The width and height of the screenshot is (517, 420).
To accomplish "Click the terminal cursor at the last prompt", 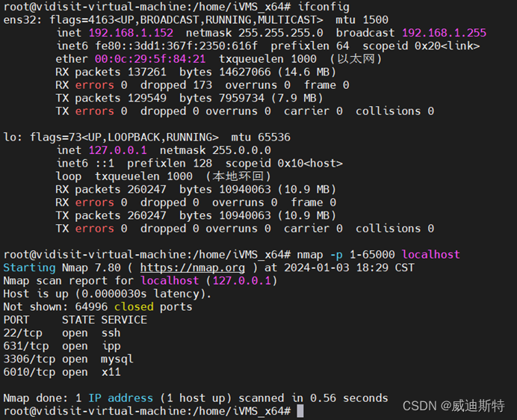I will coord(300,412).
